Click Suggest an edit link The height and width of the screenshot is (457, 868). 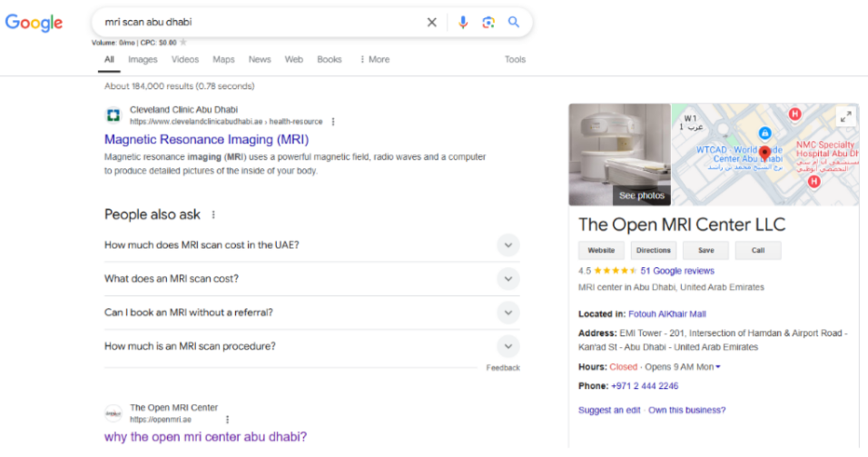point(609,411)
